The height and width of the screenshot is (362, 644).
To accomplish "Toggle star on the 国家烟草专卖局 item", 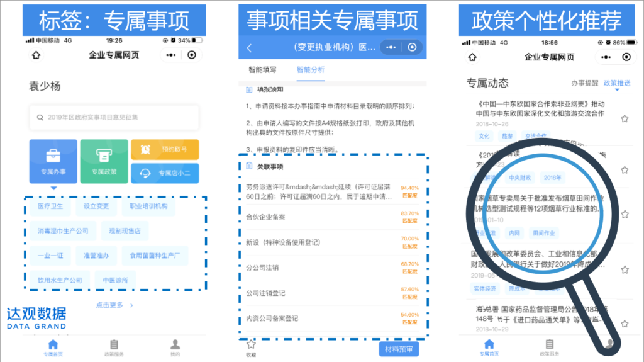I will (x=625, y=215).
